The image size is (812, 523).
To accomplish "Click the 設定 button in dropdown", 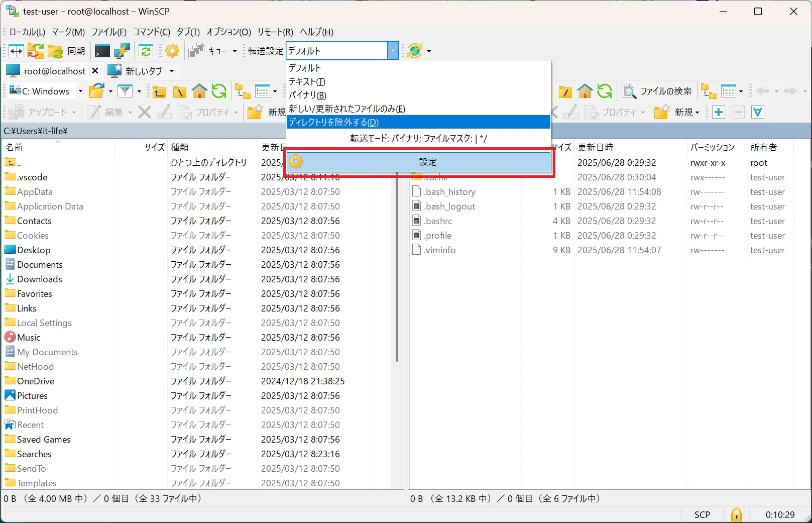I will 419,162.
